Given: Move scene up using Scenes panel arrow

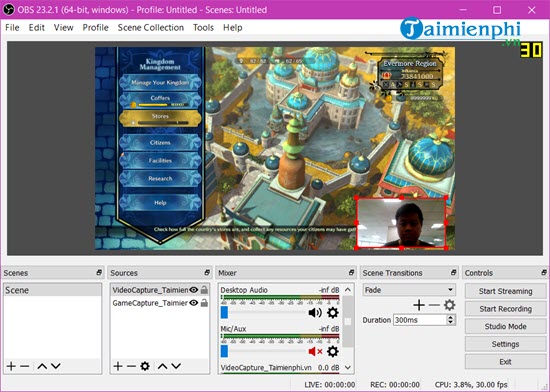Looking at the screenshot, I should [42, 366].
